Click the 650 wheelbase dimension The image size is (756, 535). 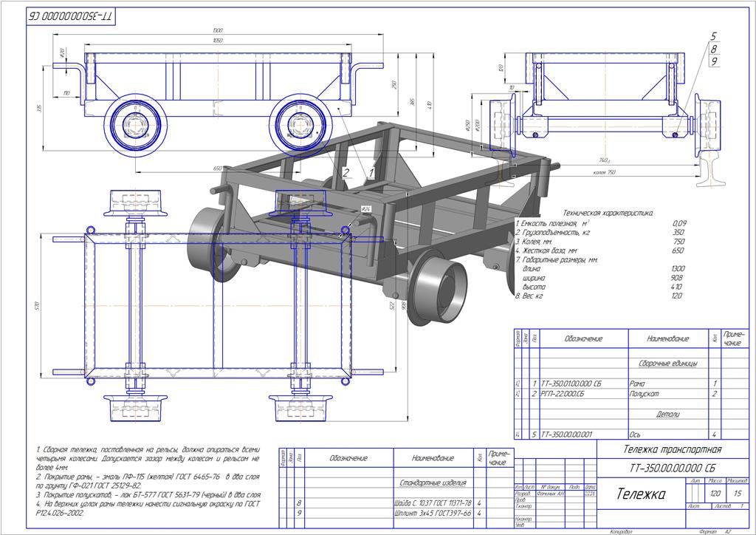click(x=218, y=168)
